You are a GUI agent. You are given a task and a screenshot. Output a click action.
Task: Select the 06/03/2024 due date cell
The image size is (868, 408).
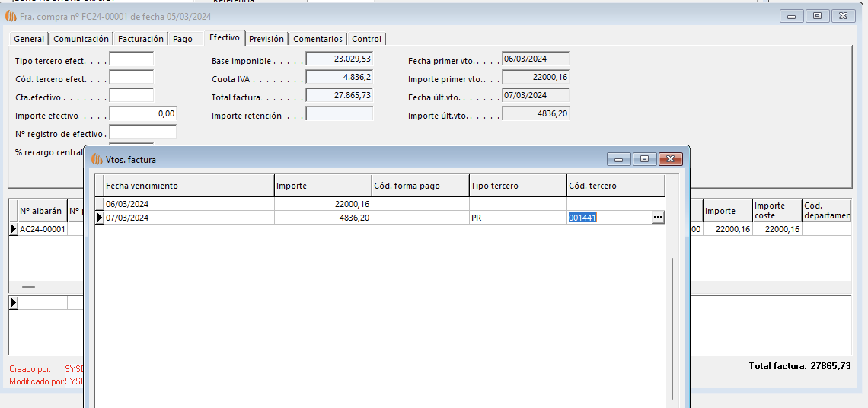(189, 204)
